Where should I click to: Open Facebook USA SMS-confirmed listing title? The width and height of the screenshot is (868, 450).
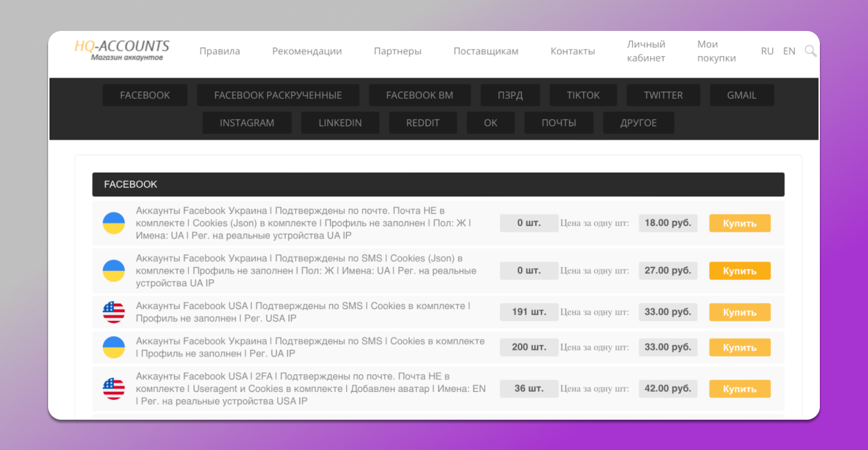pyautogui.click(x=303, y=312)
